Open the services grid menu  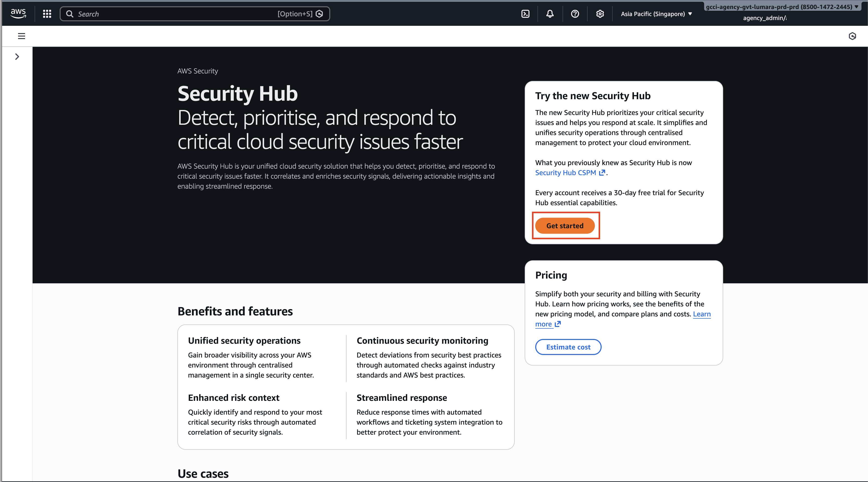point(47,14)
